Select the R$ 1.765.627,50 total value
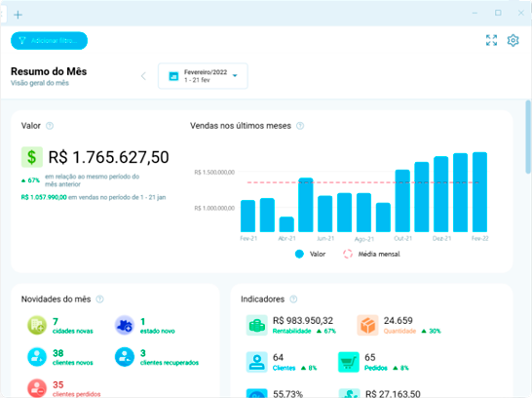 point(108,157)
